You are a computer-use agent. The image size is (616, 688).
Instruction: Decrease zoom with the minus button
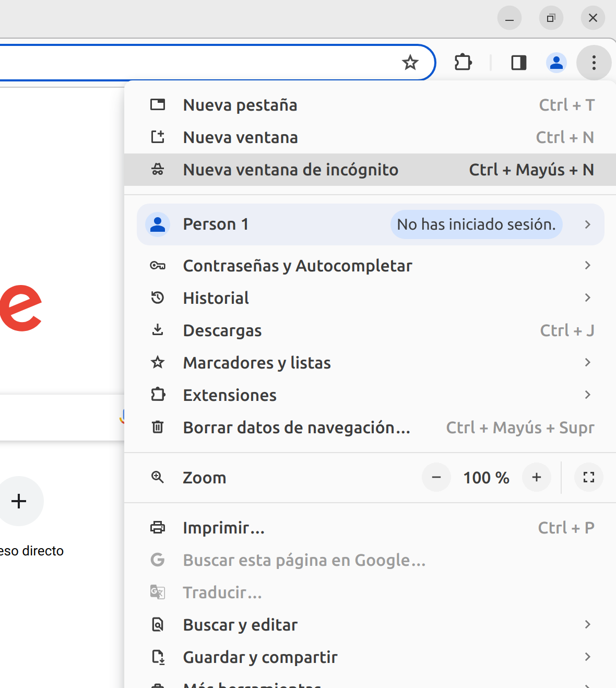(436, 477)
